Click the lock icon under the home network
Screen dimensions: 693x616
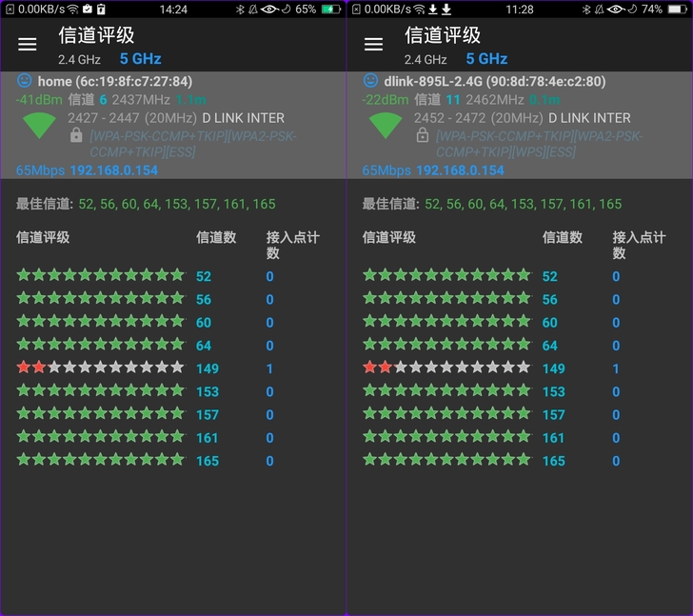point(76,136)
